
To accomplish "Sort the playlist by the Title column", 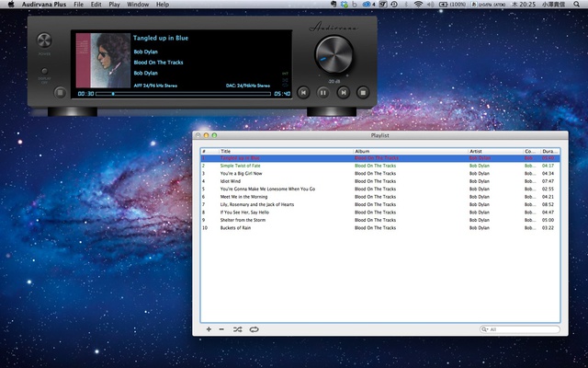I will tap(285, 151).
